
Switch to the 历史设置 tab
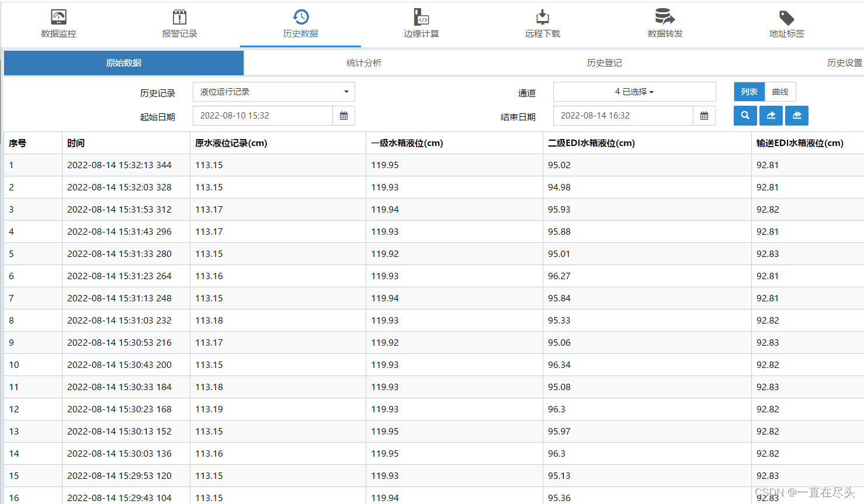pos(845,63)
